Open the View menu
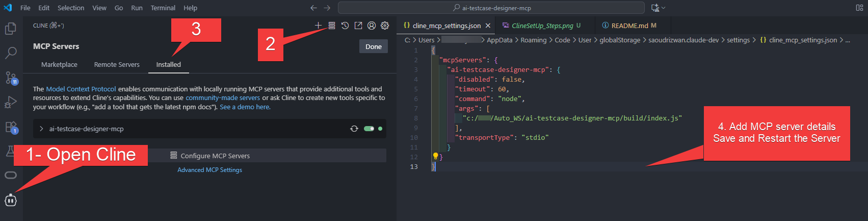 click(99, 8)
